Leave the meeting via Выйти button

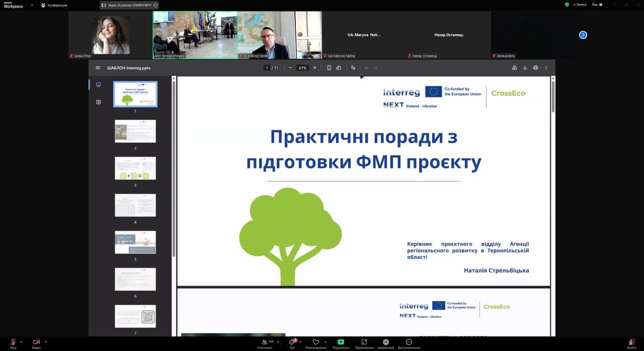point(631,343)
